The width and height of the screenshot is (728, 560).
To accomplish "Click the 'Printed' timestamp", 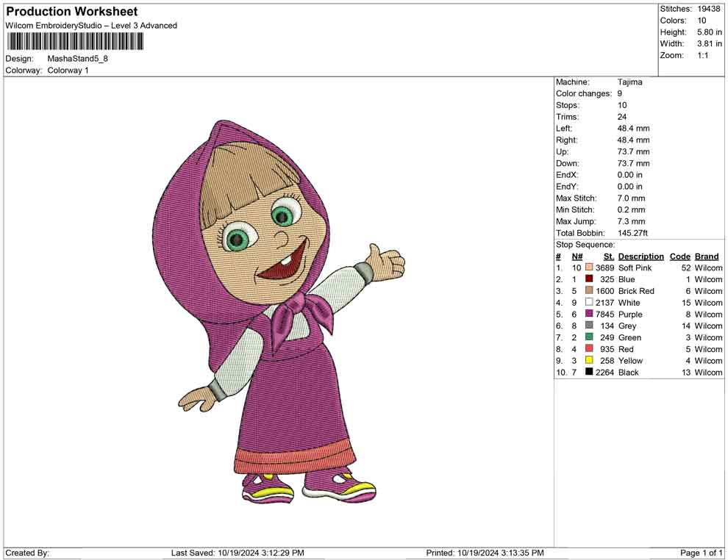I will click(x=485, y=553).
